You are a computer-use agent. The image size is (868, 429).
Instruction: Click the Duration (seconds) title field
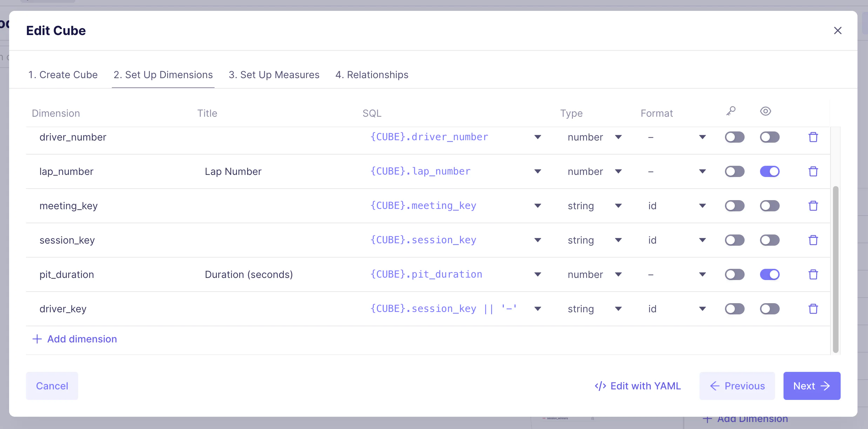[x=249, y=274]
